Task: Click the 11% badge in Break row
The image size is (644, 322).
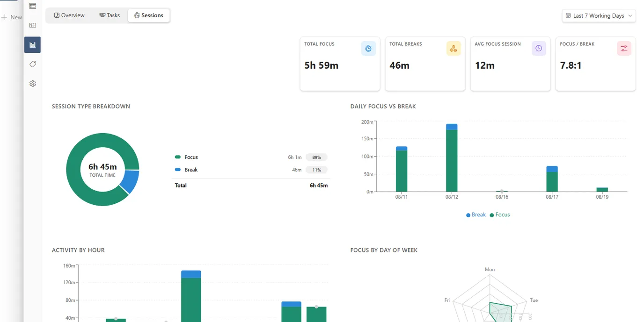Action: coord(317,170)
